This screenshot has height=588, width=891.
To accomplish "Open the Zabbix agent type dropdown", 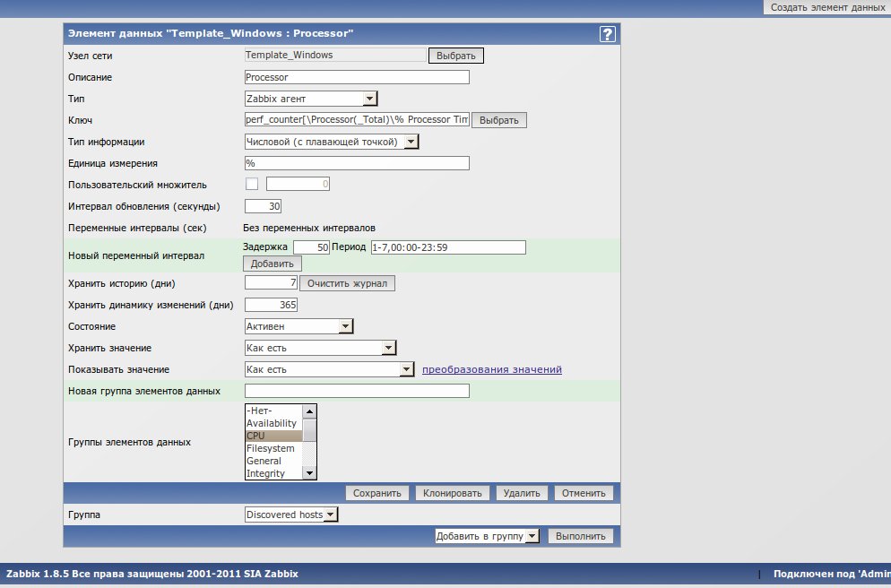I will coord(311,99).
